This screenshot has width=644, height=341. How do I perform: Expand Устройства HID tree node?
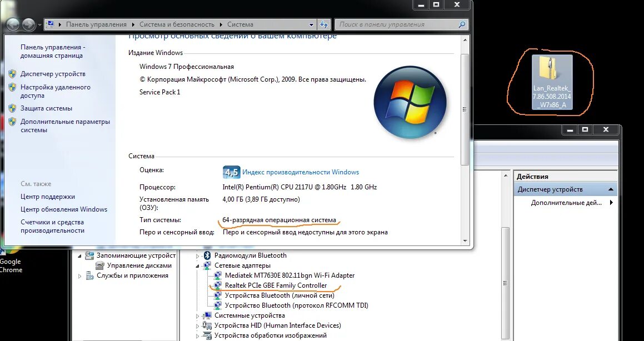pos(198,326)
